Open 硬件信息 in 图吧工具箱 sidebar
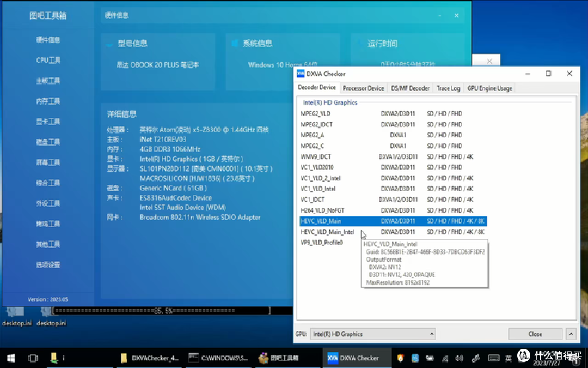The height and width of the screenshot is (368, 588). [x=48, y=39]
